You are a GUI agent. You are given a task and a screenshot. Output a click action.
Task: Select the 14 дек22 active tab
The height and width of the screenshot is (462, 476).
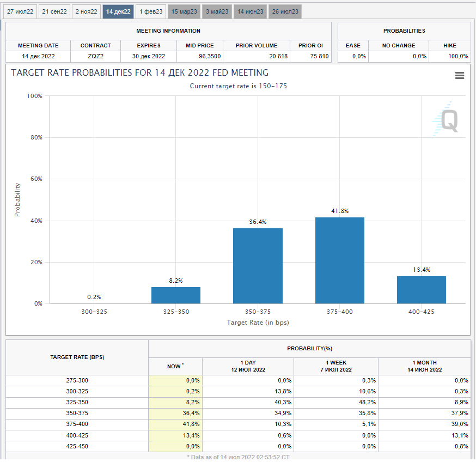coord(118,11)
